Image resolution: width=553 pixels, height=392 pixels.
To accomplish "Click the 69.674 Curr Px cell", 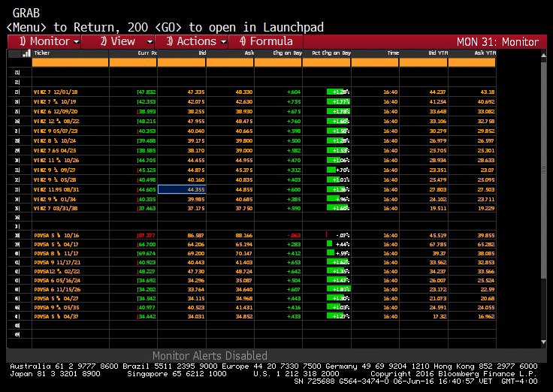I will pos(147,254).
